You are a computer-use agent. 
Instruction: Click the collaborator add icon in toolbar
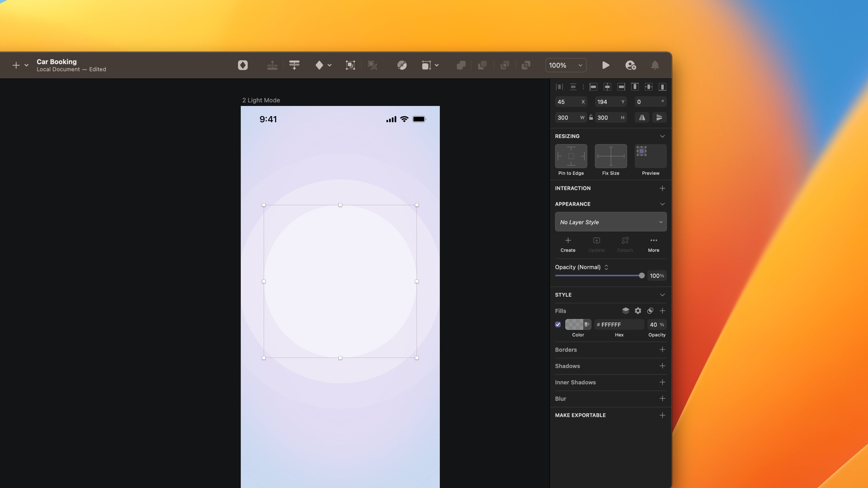[630, 65]
